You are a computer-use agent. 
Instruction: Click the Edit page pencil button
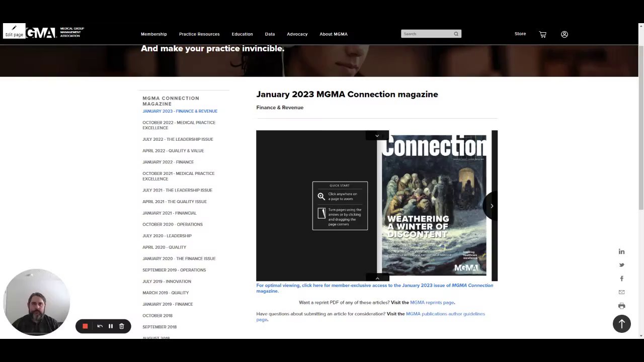point(14,31)
